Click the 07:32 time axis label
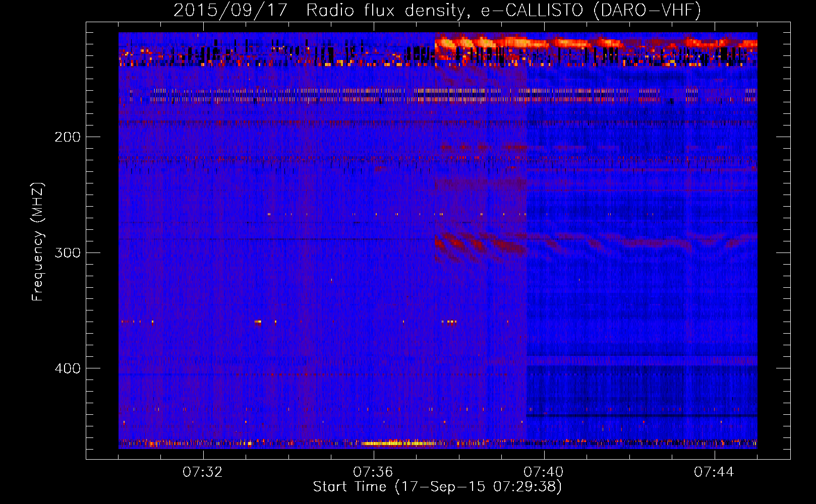816x504 pixels. (x=203, y=472)
